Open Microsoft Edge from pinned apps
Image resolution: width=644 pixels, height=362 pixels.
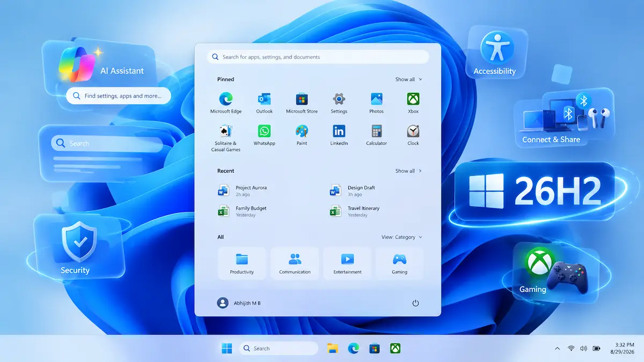226,103
